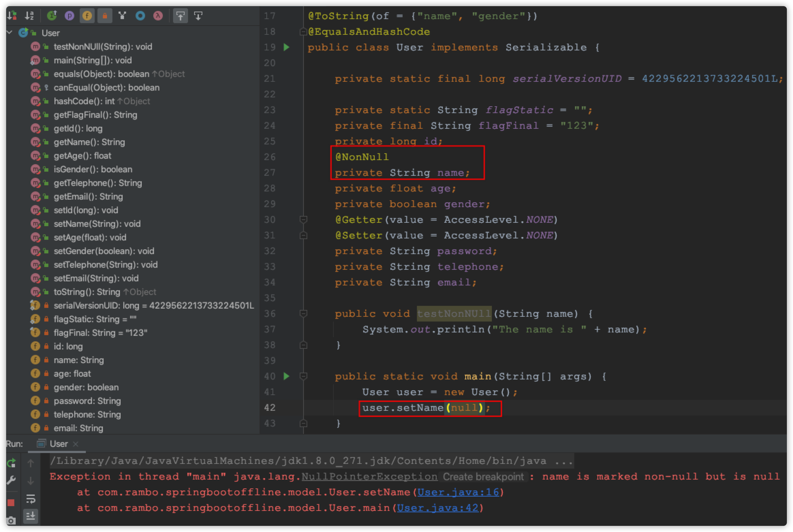Click the method icon next to getName(): String
This screenshot has width=793, height=532.
coord(35,142)
